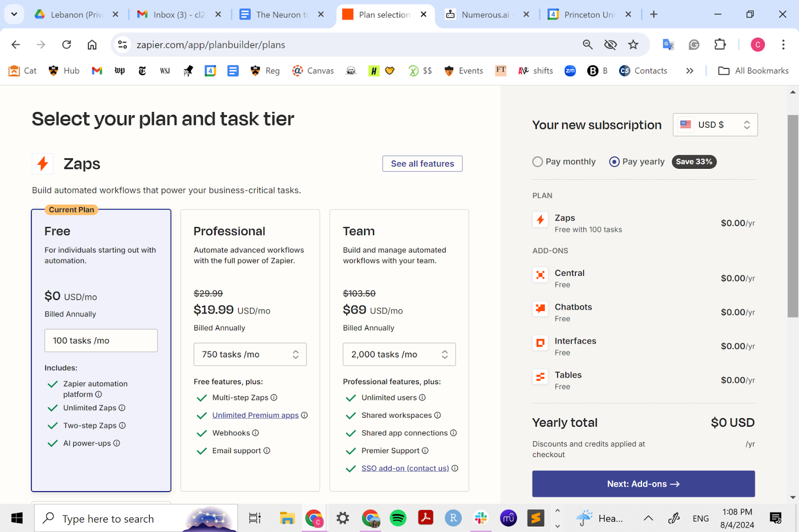Open the page zoom magnifier in address bar
Viewport: 799px width, 532px height.
coord(588,45)
